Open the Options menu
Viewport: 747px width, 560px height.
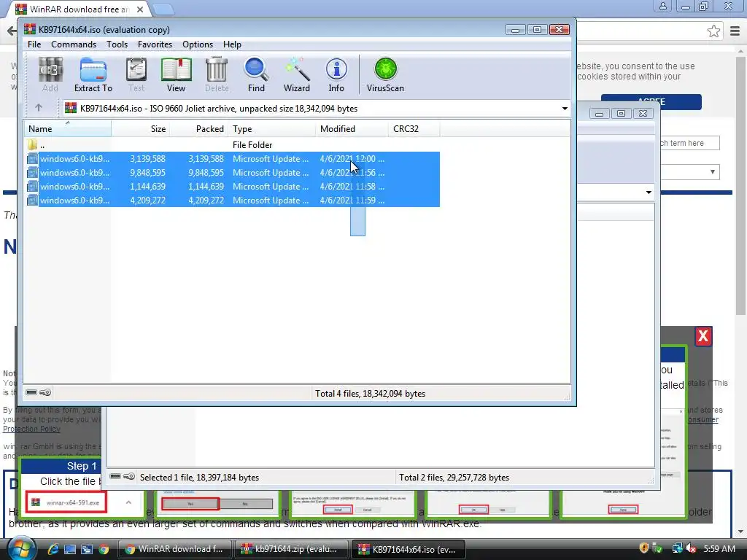[x=198, y=44]
